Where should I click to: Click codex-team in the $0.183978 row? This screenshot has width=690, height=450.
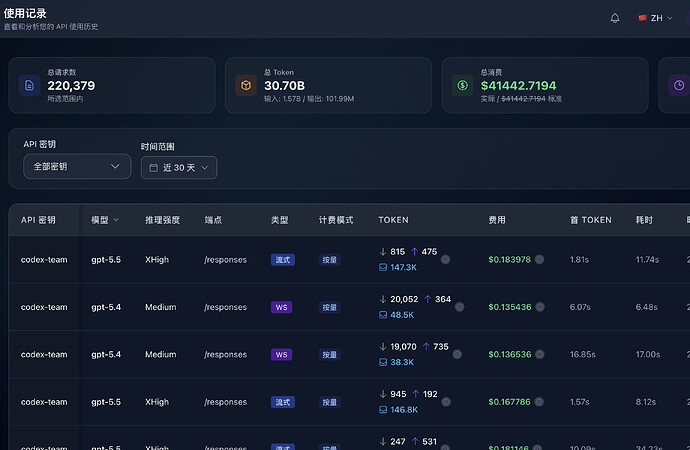44,260
